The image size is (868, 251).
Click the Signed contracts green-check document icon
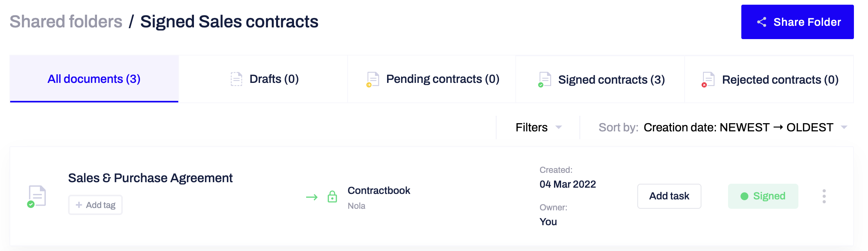[x=544, y=79]
